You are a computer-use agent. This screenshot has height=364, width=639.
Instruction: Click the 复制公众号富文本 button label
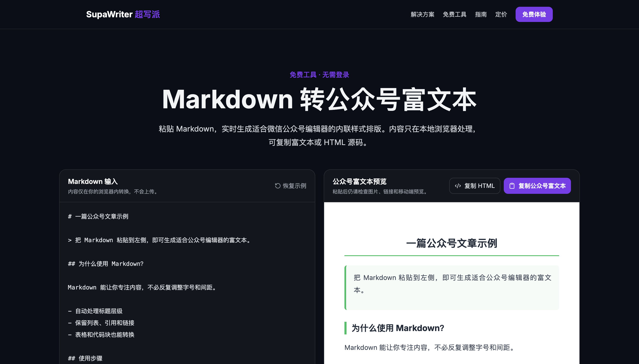tap(542, 186)
